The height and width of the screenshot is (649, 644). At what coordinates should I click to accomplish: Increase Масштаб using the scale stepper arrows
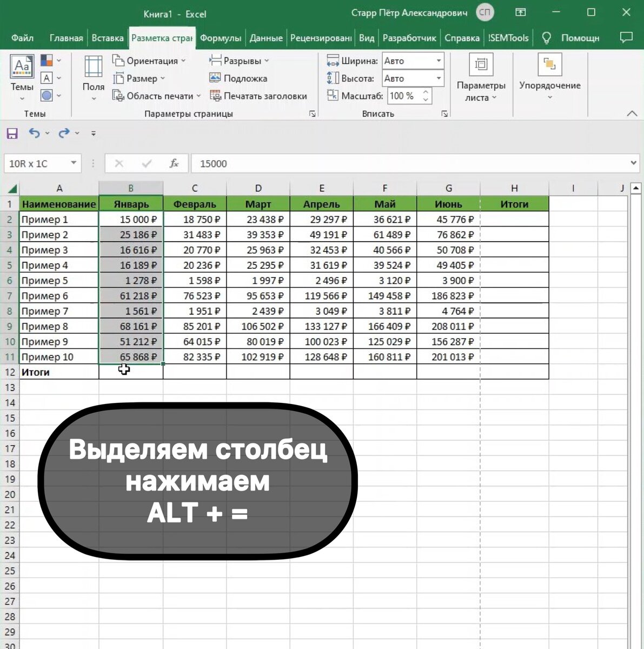coord(426,92)
